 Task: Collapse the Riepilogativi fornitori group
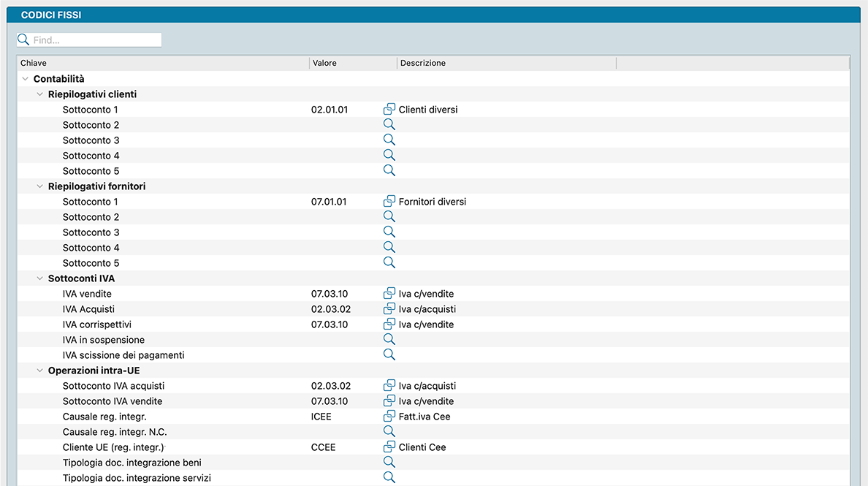[x=40, y=186]
